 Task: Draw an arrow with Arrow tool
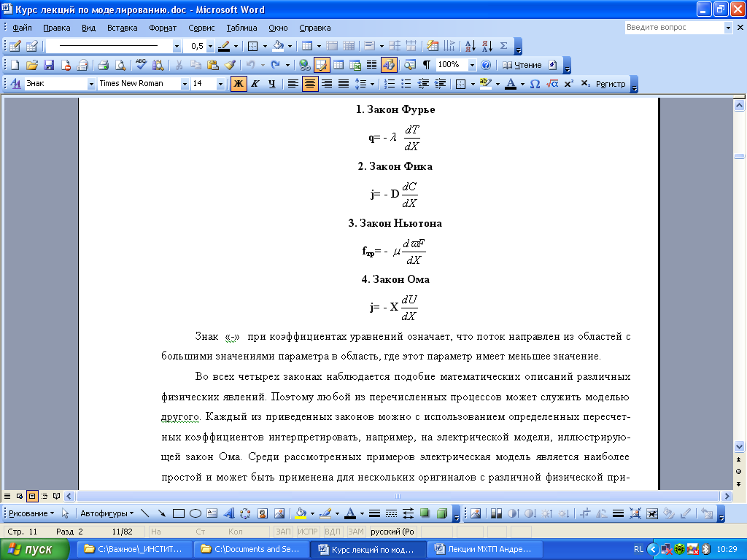click(161, 513)
